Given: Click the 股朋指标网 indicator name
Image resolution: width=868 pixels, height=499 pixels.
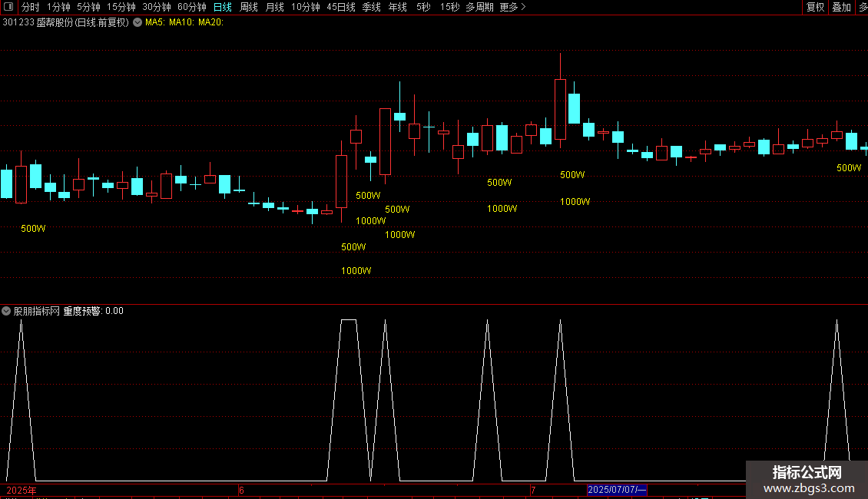Looking at the screenshot, I should coord(37,311).
